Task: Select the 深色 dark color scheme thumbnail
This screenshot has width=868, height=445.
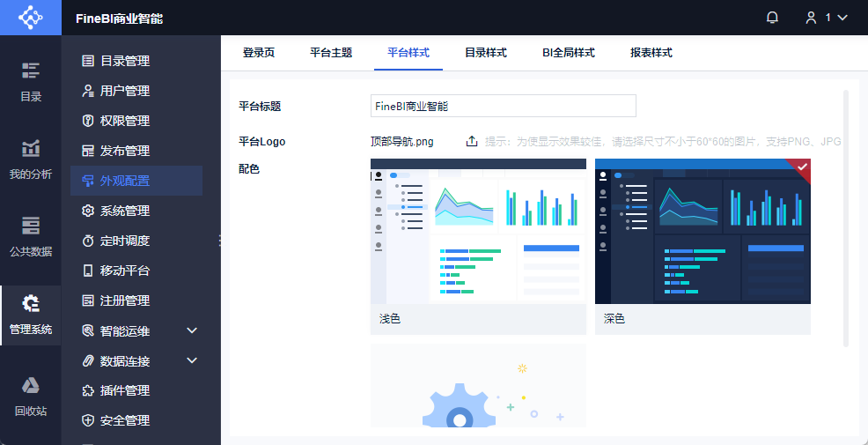Action: [x=702, y=231]
